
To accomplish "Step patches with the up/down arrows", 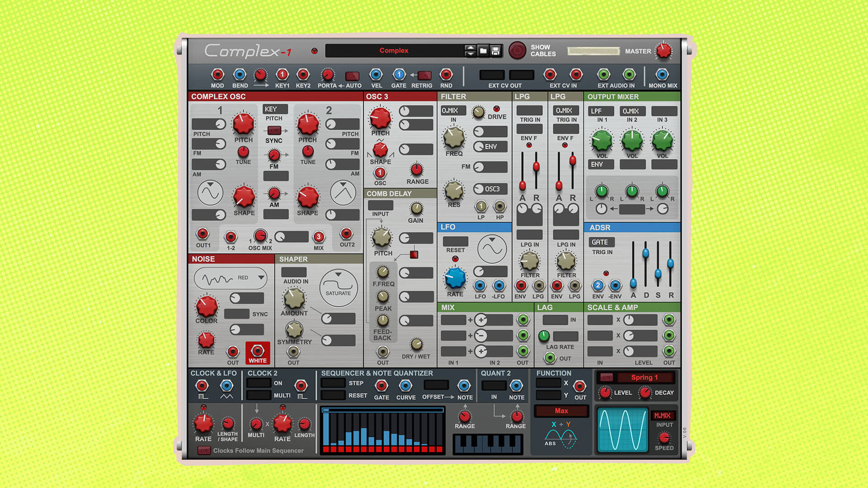I will (x=470, y=51).
